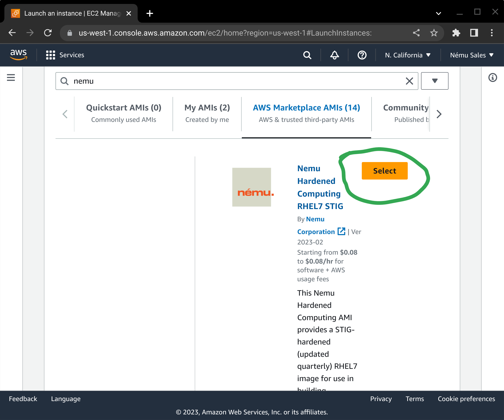Click the Feedback link in footer
The width and height of the screenshot is (504, 420).
click(x=23, y=399)
